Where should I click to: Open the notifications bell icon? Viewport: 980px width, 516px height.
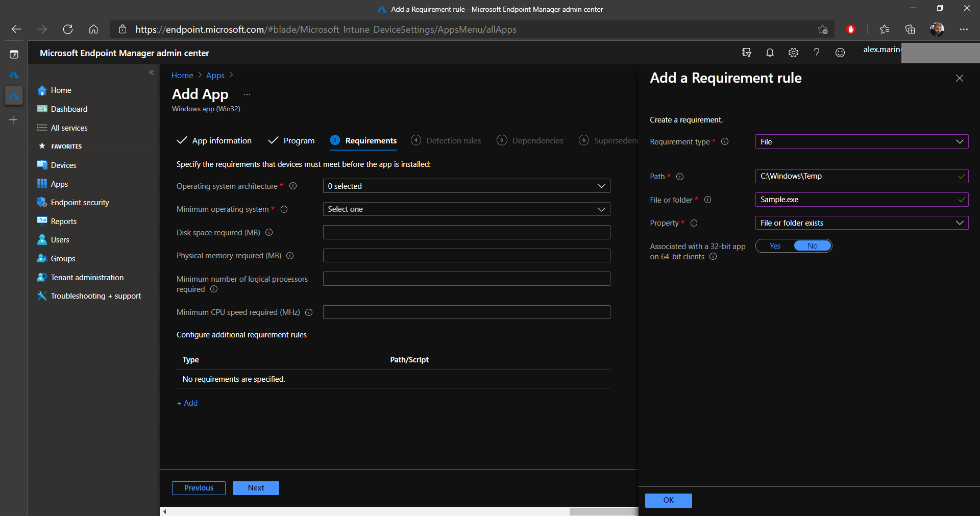[x=770, y=53]
